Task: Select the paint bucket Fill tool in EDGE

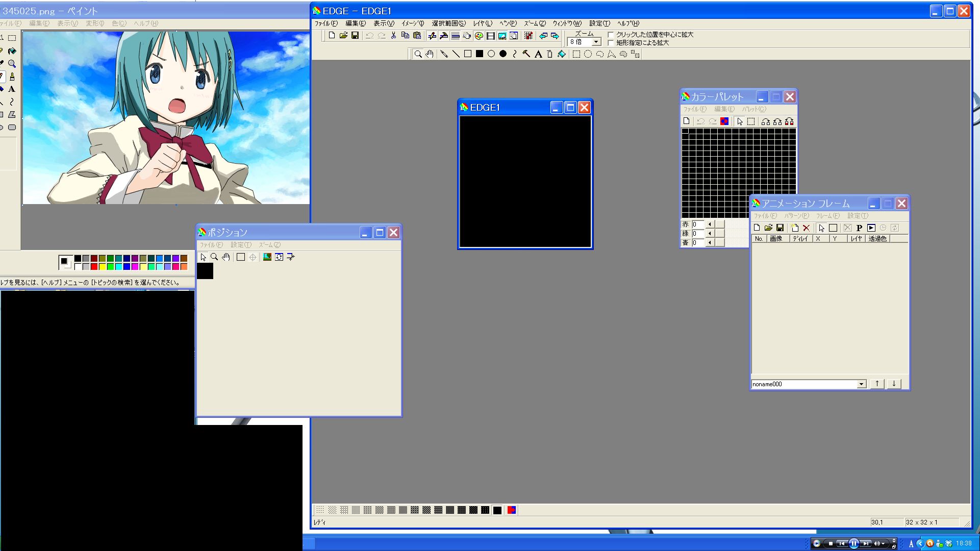Action: (x=561, y=54)
